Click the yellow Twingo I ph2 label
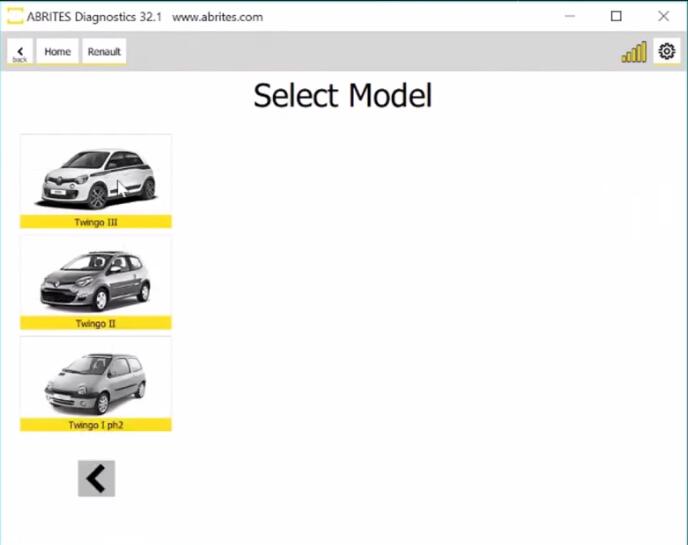The image size is (688, 545). pos(96,425)
